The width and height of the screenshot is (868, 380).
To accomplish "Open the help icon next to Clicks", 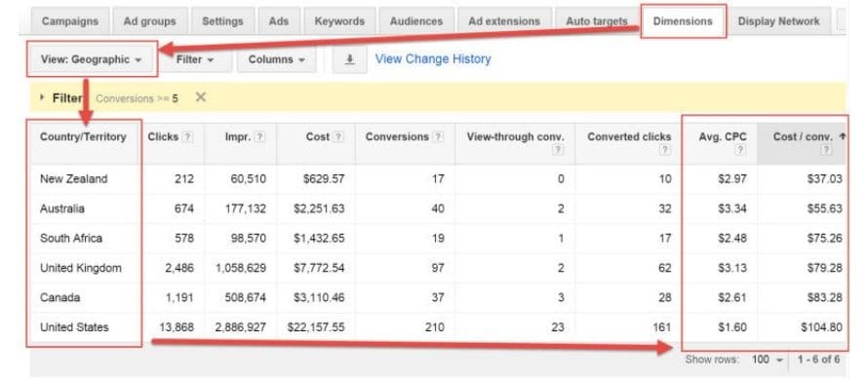I will (x=188, y=137).
